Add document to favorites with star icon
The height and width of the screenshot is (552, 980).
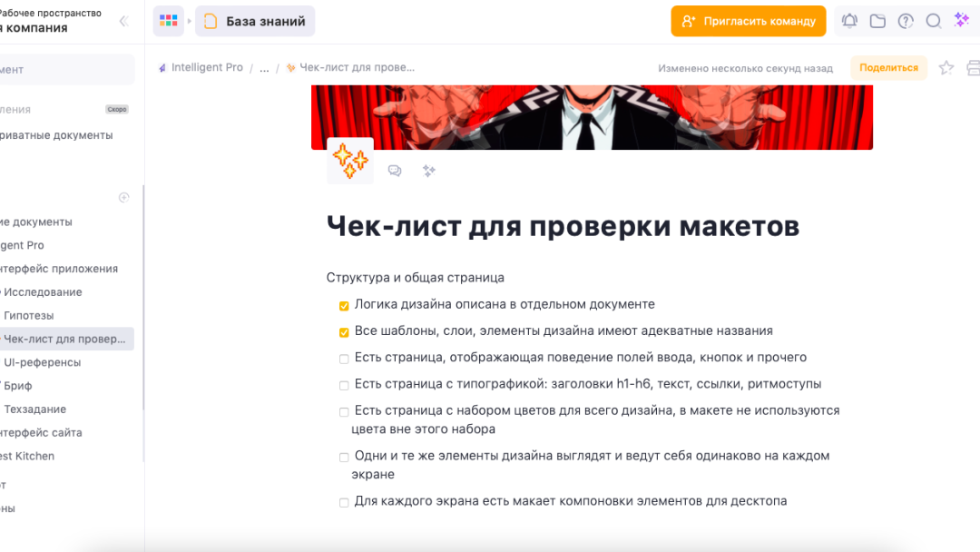coord(946,67)
